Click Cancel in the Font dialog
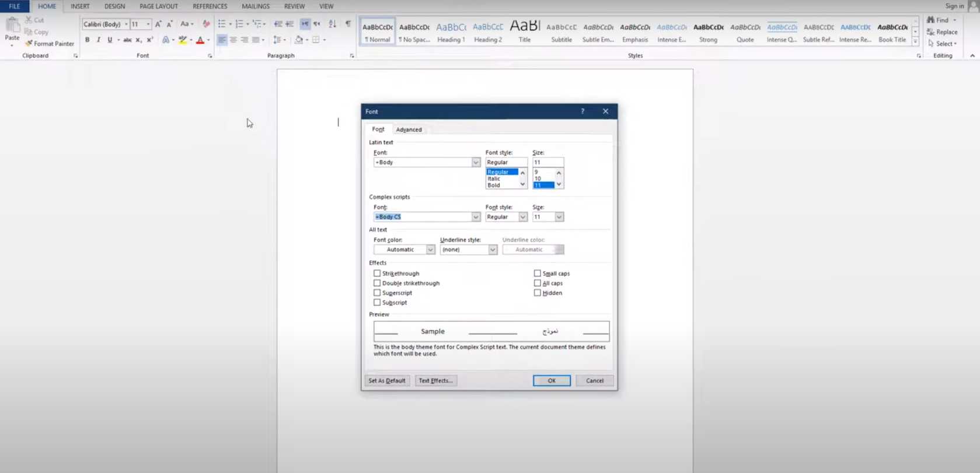This screenshot has width=980, height=473. coord(595,381)
